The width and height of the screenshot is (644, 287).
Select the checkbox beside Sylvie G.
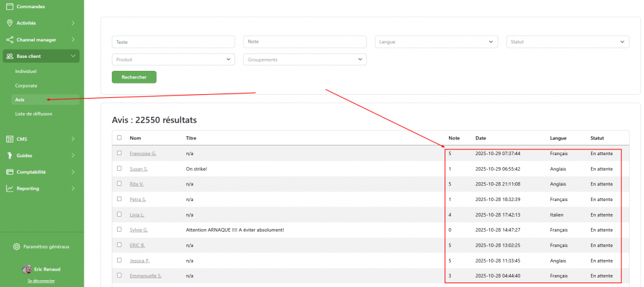(119, 230)
